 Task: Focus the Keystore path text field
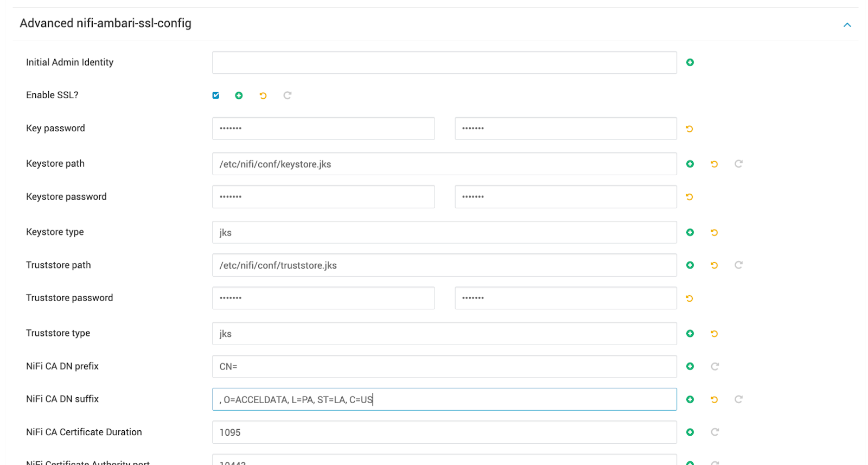tap(444, 164)
